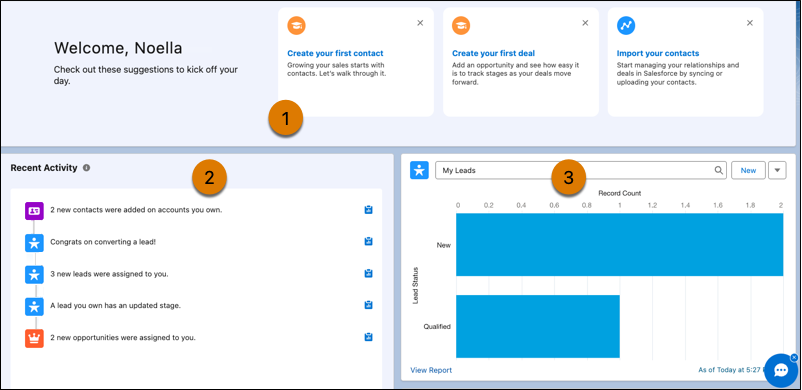Click the 'Qualified' label on chart's vertical axis
The image size is (802, 390).
(x=437, y=327)
